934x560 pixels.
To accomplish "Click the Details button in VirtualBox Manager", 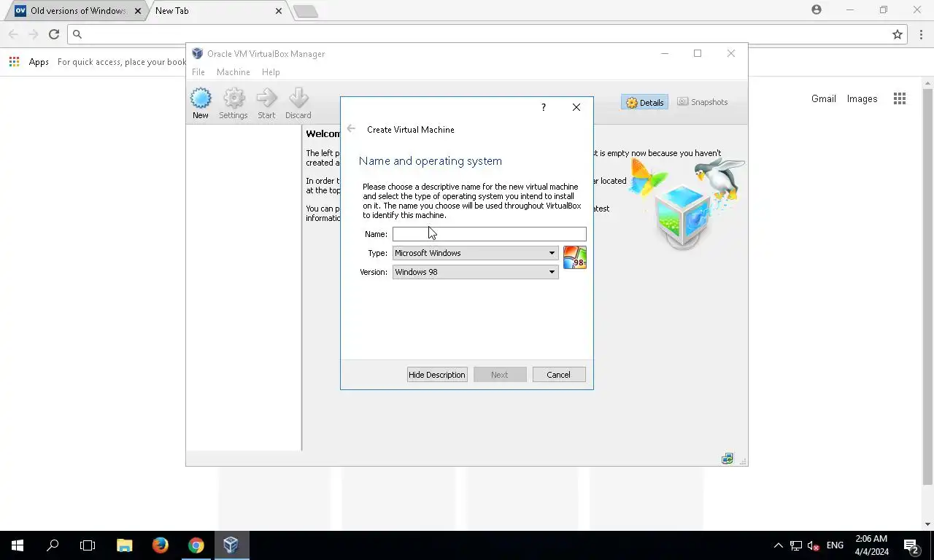I will click(x=644, y=102).
